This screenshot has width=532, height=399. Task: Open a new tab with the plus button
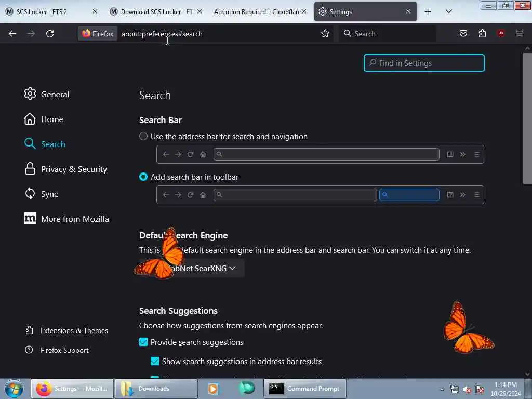tap(428, 11)
